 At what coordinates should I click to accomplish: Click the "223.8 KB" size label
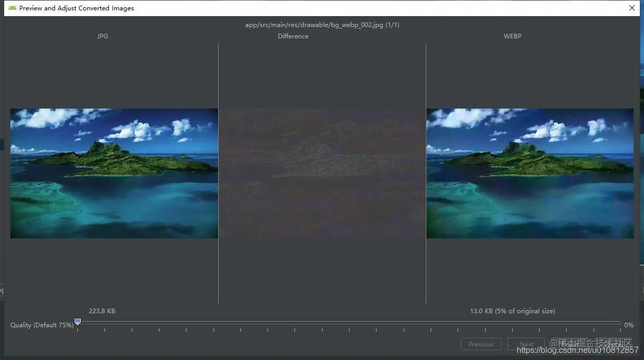102,311
